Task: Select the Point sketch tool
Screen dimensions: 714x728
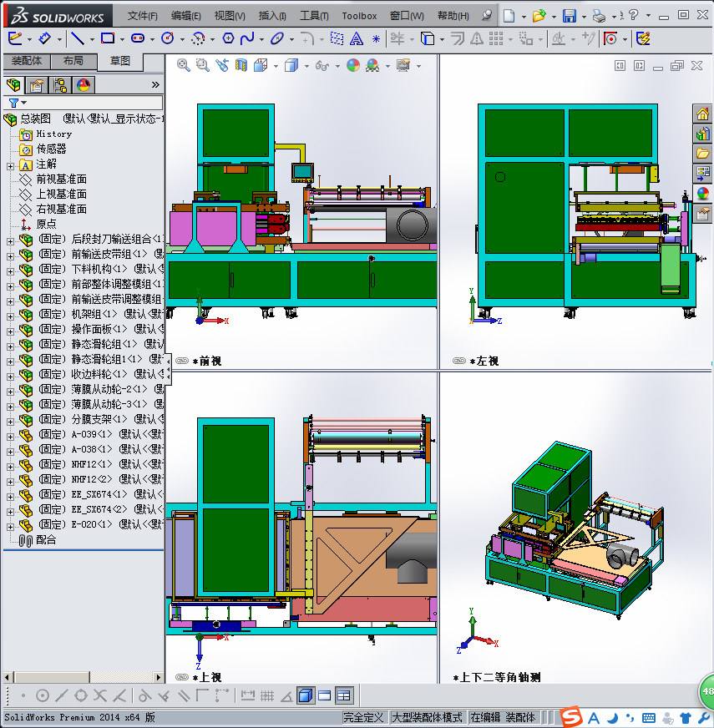Action: pos(376,39)
